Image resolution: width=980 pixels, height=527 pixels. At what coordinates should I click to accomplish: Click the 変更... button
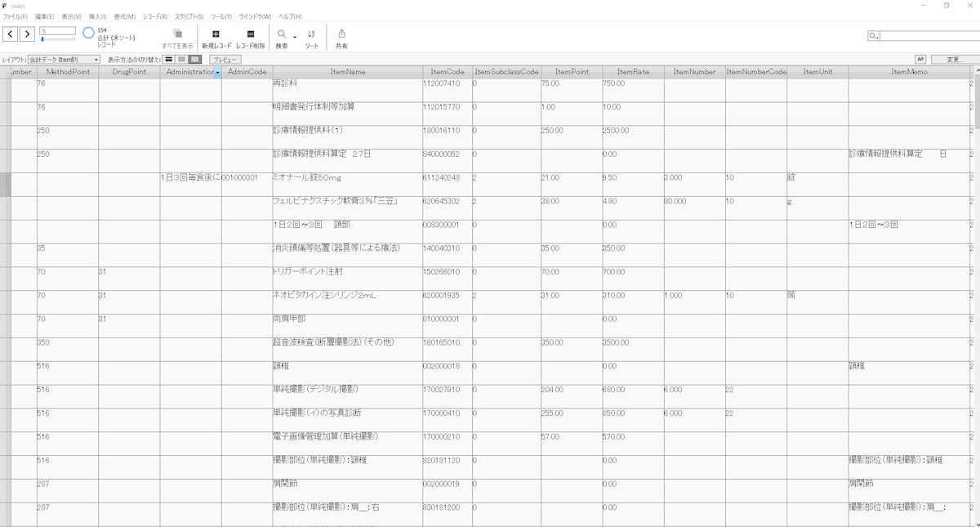[x=955, y=60]
